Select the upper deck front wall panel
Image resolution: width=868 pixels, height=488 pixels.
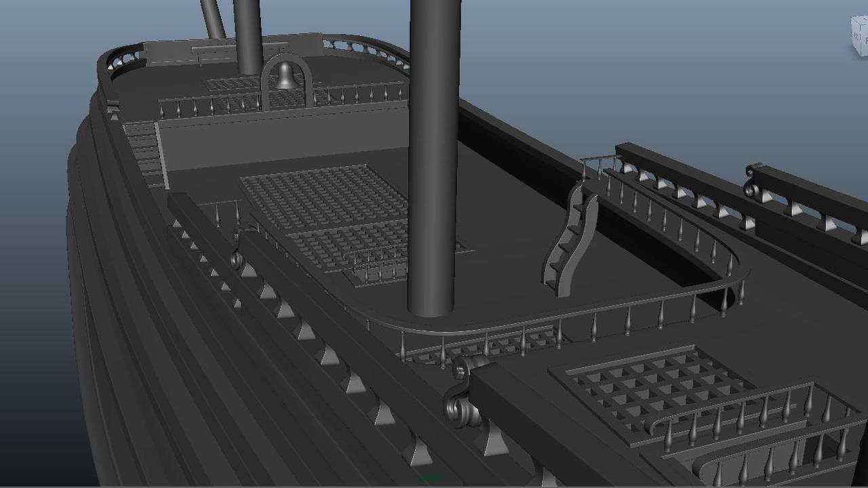(x=271, y=139)
